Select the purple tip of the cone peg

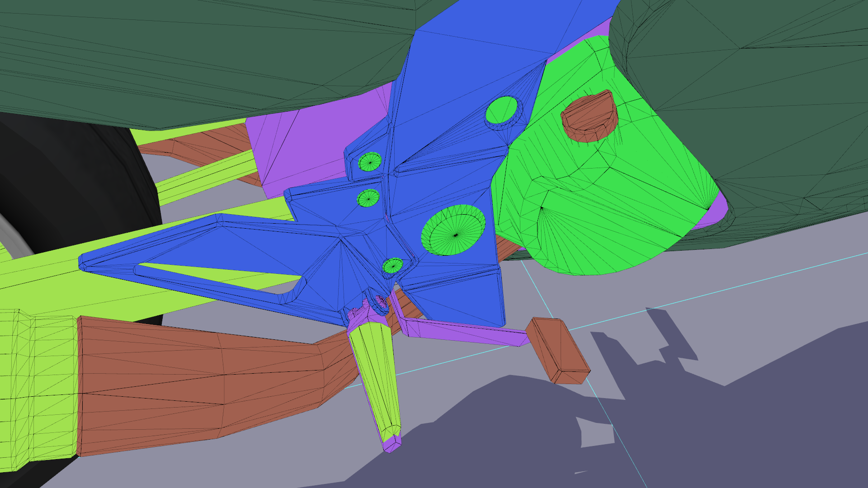click(391, 445)
